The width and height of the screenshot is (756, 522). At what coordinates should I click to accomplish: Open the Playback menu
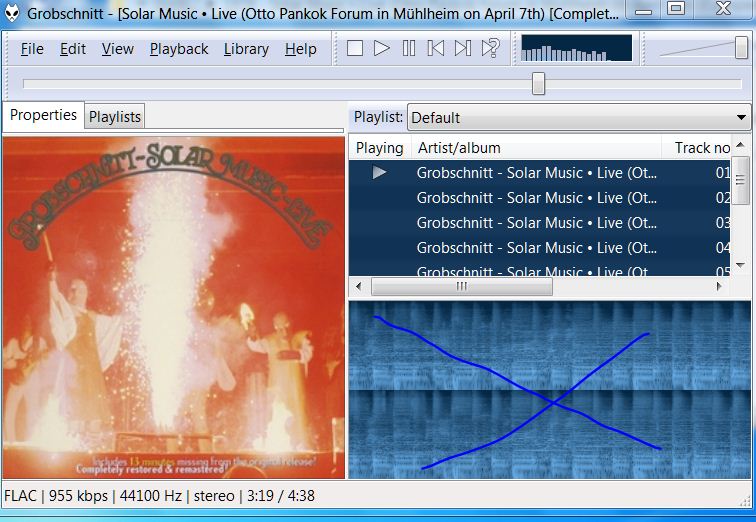(x=179, y=49)
